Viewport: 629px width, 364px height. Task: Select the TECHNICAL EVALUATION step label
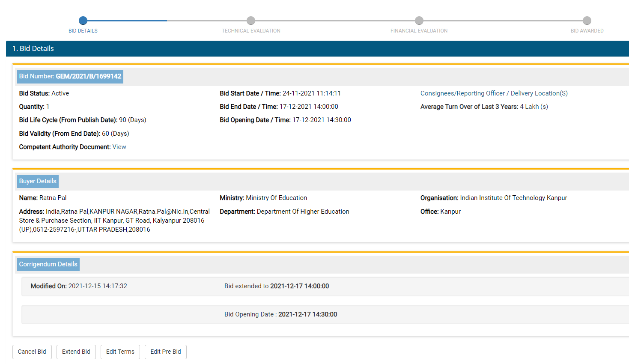[251, 31]
